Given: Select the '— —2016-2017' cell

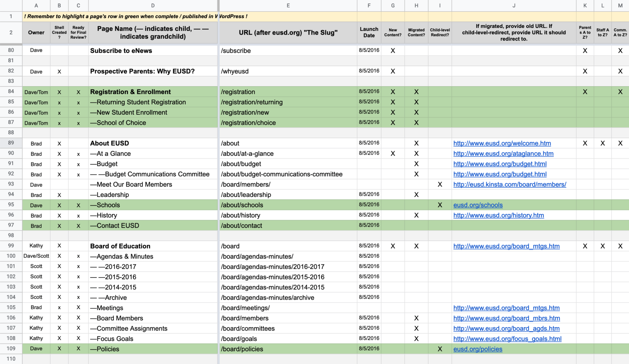Looking at the screenshot, I should [153, 267].
